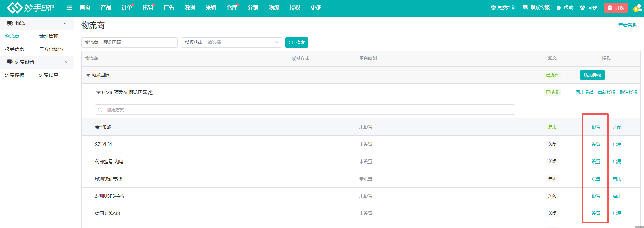Screen dimensions: 644x228
Task: Collapse the 运费设置 sidebar section
Action: coord(65,62)
